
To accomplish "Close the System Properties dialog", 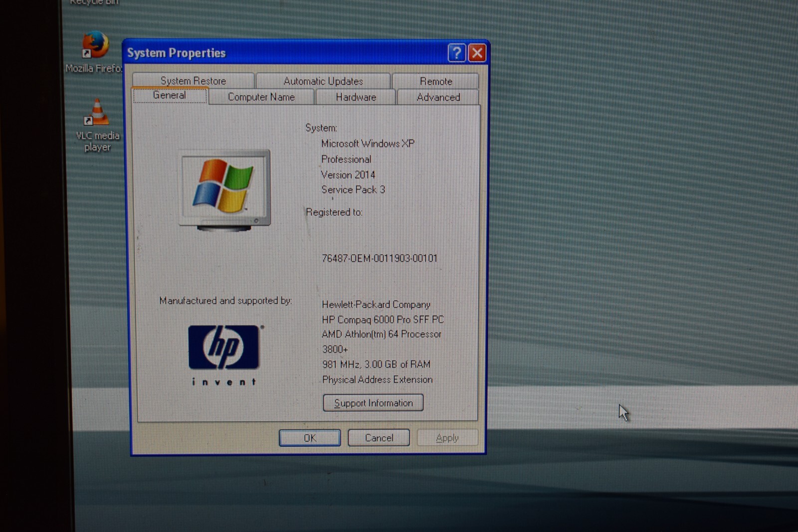I will [x=477, y=53].
